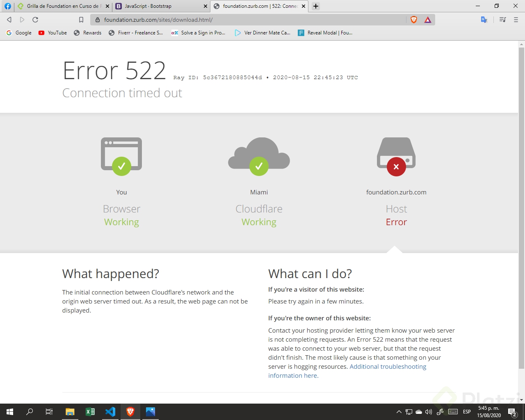Click the Browser status window icon
Screen dimensions: 525x420
[121, 156]
